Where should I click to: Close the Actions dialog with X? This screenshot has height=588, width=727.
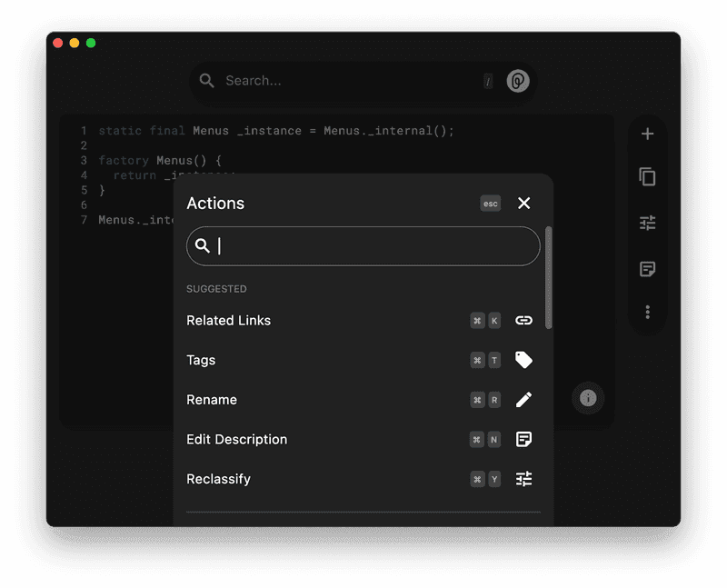523,204
